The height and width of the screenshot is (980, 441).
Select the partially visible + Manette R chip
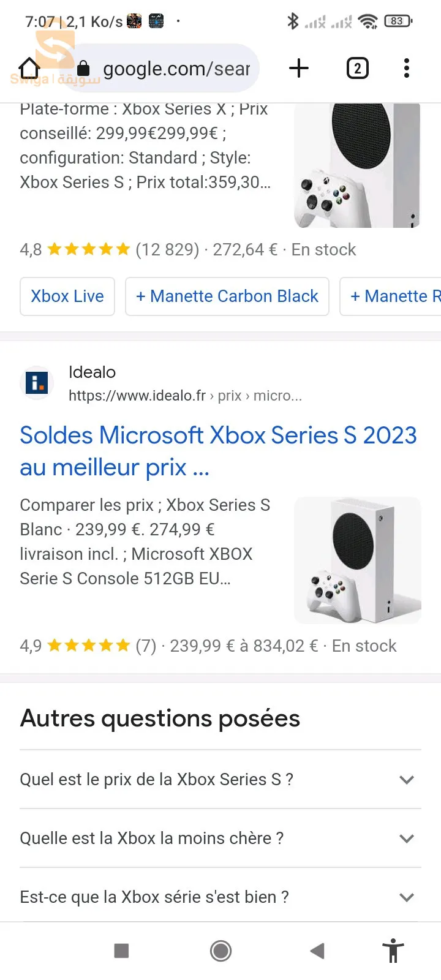pyautogui.click(x=391, y=296)
